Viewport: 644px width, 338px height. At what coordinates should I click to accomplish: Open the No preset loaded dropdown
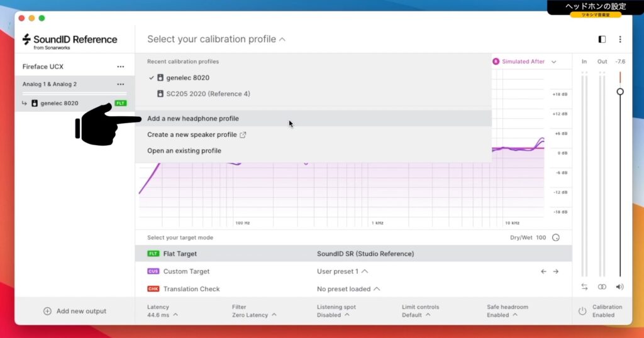(348, 289)
